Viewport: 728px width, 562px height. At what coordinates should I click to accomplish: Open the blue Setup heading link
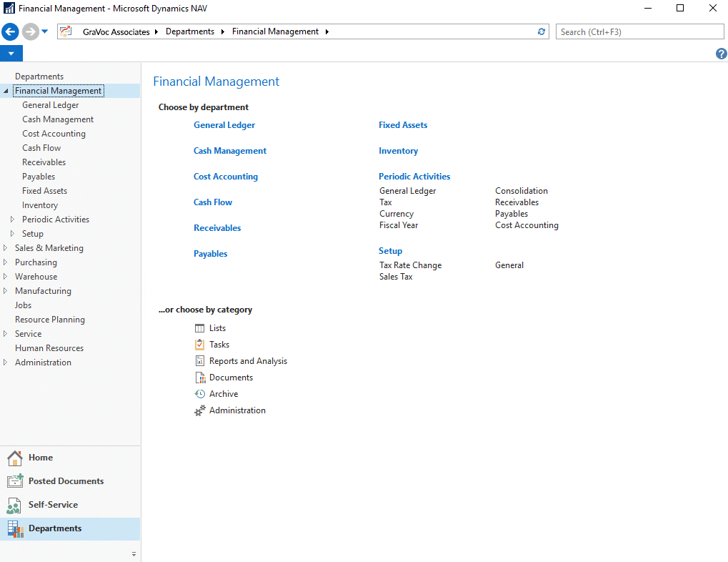(391, 251)
